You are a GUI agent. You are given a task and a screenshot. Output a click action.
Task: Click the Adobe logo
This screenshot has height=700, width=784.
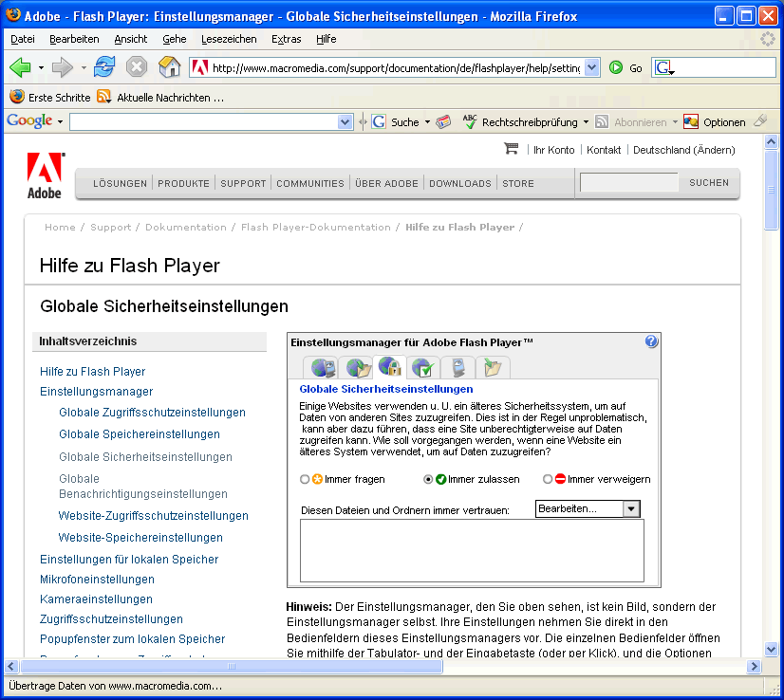click(x=45, y=175)
